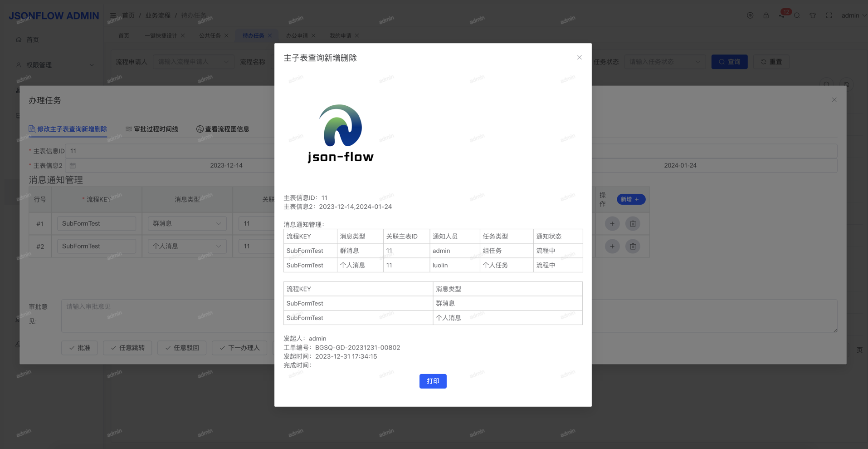868x449 pixels.
Task: Click the 批准 button
Action: click(79, 348)
